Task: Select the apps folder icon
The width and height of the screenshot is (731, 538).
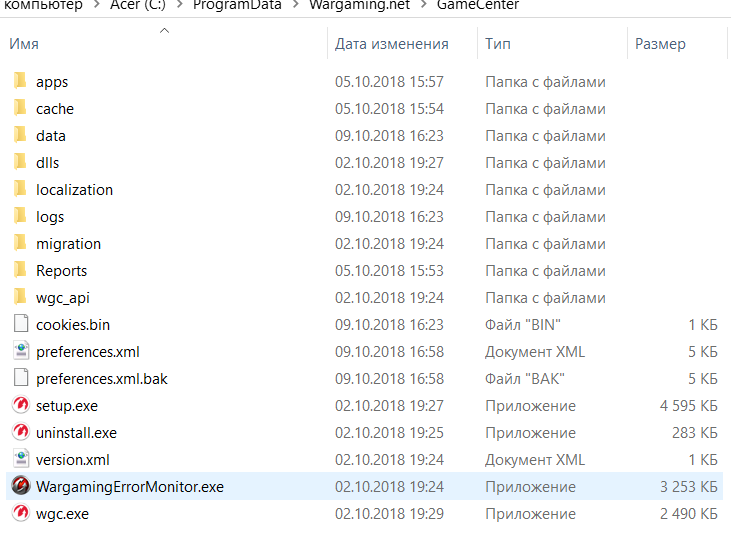Action: click(x=20, y=82)
